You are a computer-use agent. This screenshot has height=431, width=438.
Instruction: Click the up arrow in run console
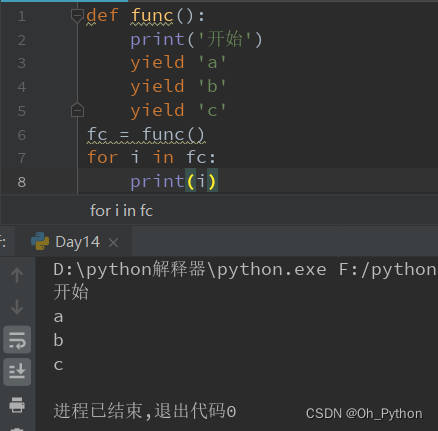pyautogui.click(x=17, y=276)
